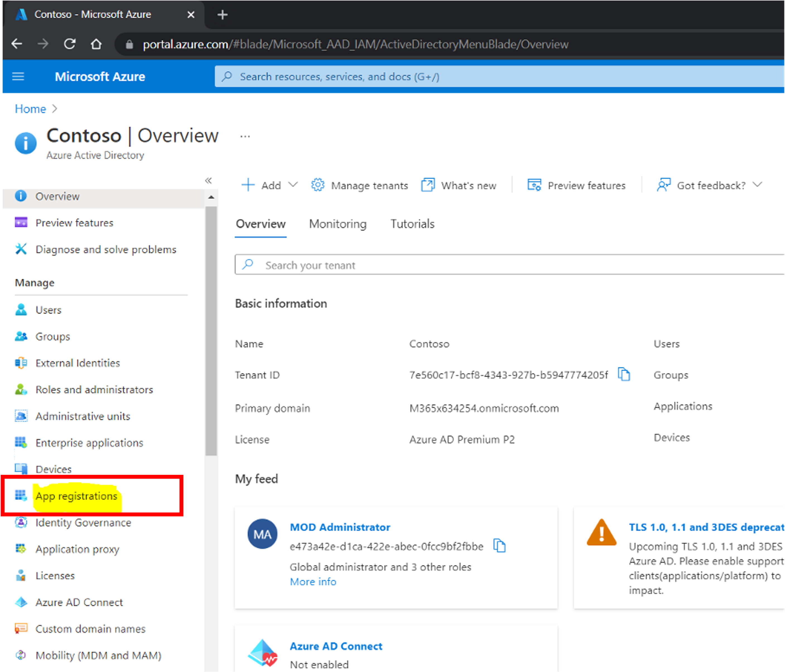This screenshot has height=672, width=786.
Task: Open the MOD Administrator link
Action: coord(340,527)
